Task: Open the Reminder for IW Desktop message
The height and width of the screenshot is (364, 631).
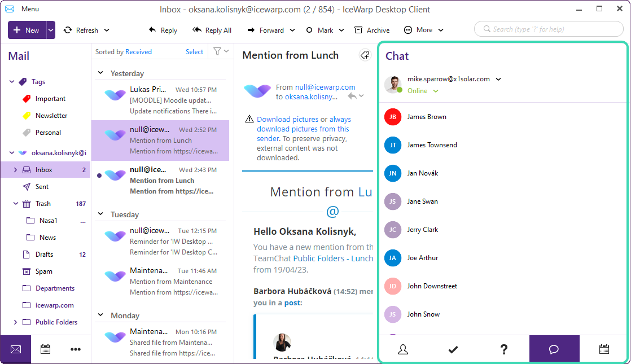Action: coord(160,242)
